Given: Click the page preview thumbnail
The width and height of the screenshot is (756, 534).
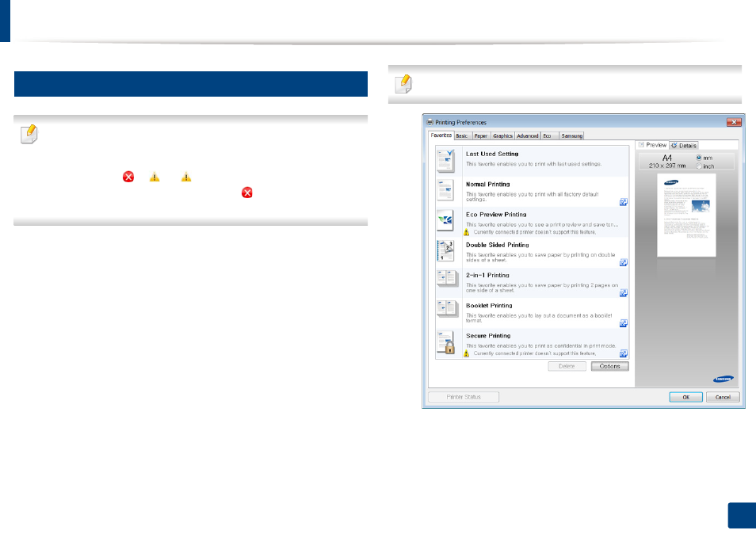Looking at the screenshot, I should point(686,215).
